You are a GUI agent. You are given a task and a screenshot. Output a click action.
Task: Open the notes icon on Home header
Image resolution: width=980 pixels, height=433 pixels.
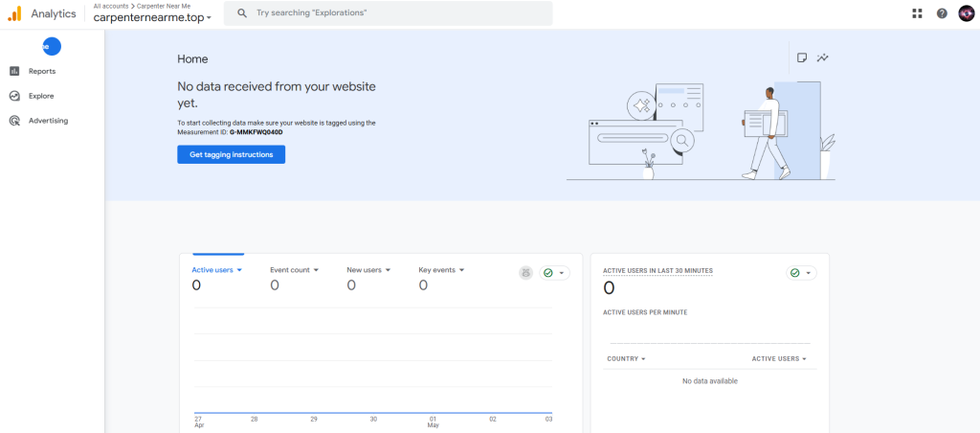pyautogui.click(x=802, y=57)
